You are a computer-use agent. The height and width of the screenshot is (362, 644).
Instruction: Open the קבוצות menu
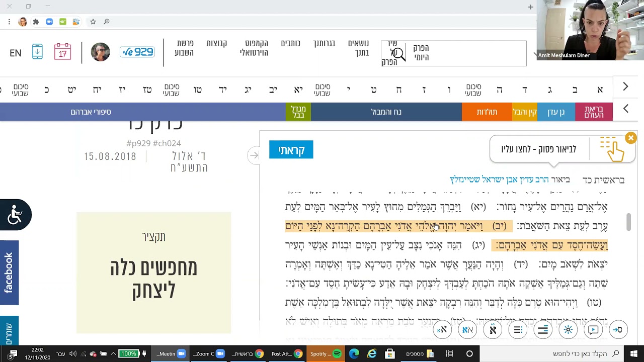(217, 44)
